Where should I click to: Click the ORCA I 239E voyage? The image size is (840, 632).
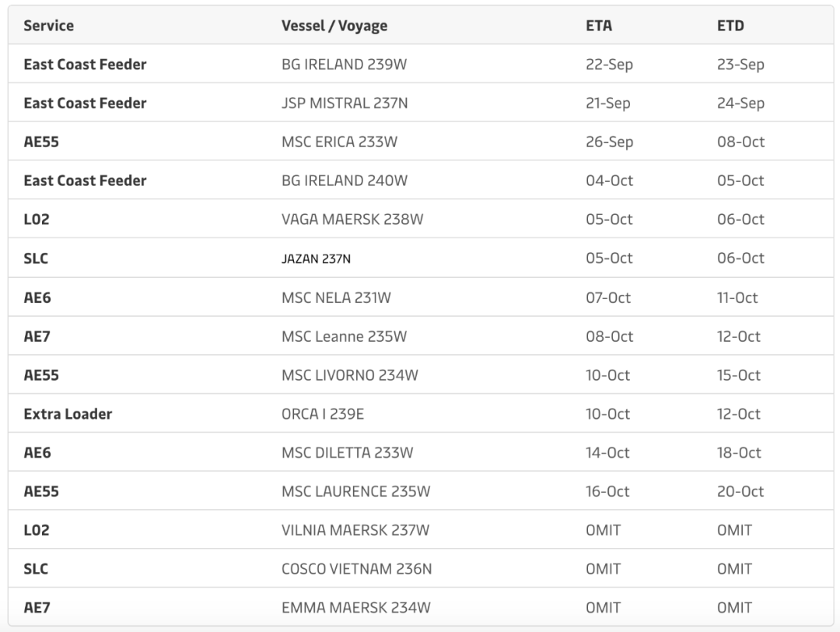(322, 414)
